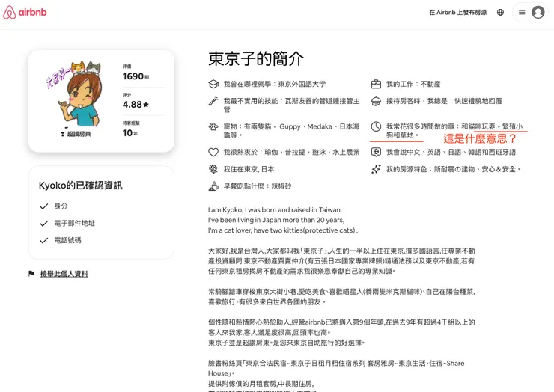
Task: Click the briefcase work icon
Action: pos(376,84)
